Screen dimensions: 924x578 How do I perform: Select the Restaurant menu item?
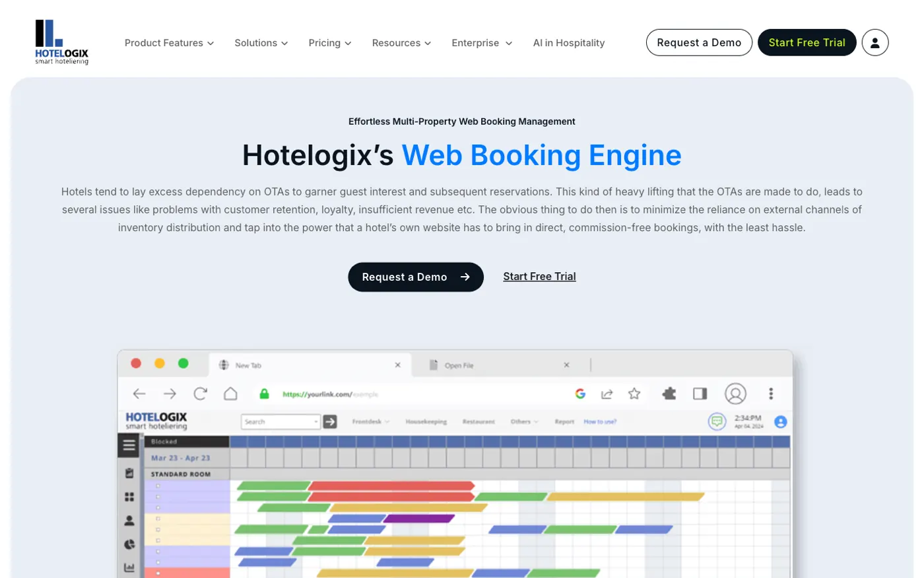click(478, 421)
